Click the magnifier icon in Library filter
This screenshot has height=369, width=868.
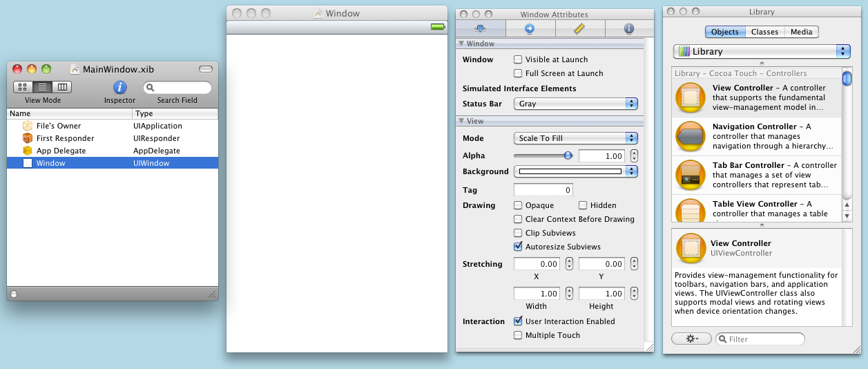(x=722, y=339)
